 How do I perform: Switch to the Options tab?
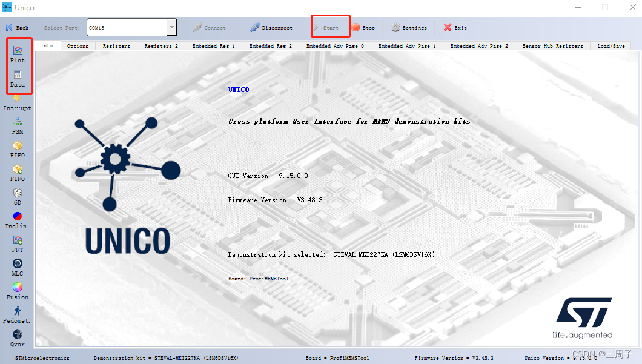(78, 46)
